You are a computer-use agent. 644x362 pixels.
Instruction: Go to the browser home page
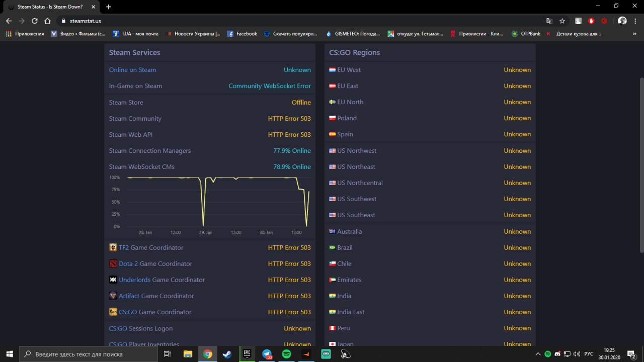47,21
